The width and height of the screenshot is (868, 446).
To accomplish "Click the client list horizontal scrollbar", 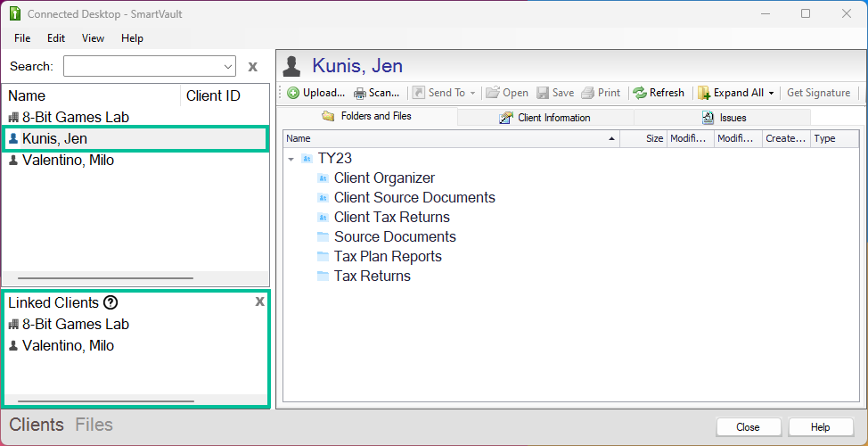I will (105, 278).
